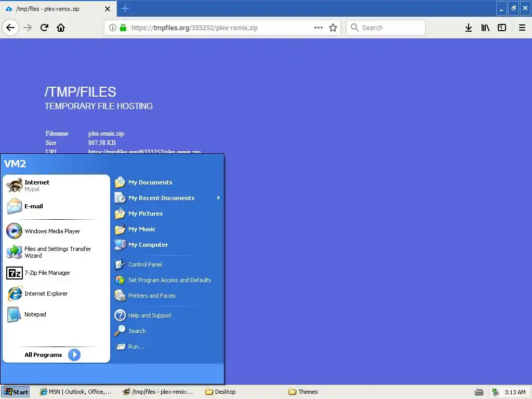The image size is (532, 399).
Task: Show site information icon in address bar
Action: (x=113, y=28)
